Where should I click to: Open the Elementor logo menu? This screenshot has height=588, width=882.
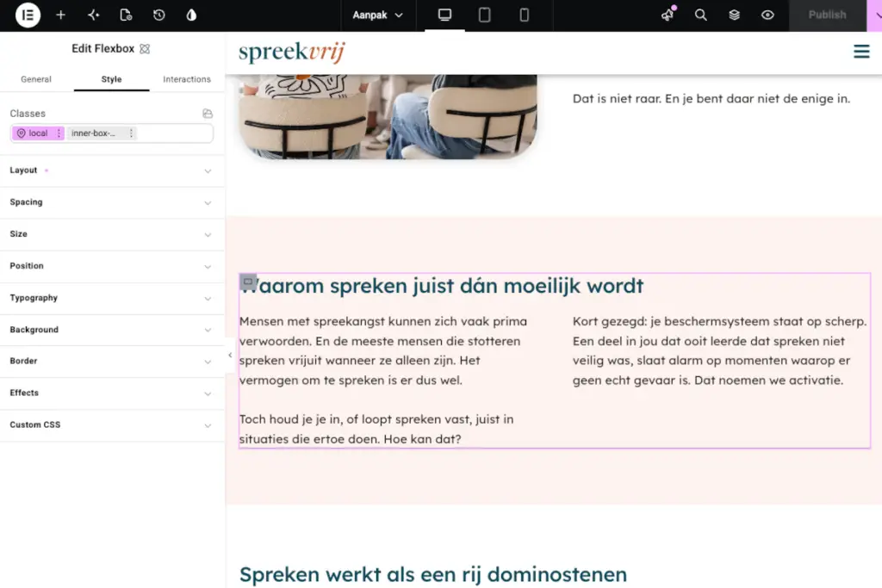(x=28, y=15)
